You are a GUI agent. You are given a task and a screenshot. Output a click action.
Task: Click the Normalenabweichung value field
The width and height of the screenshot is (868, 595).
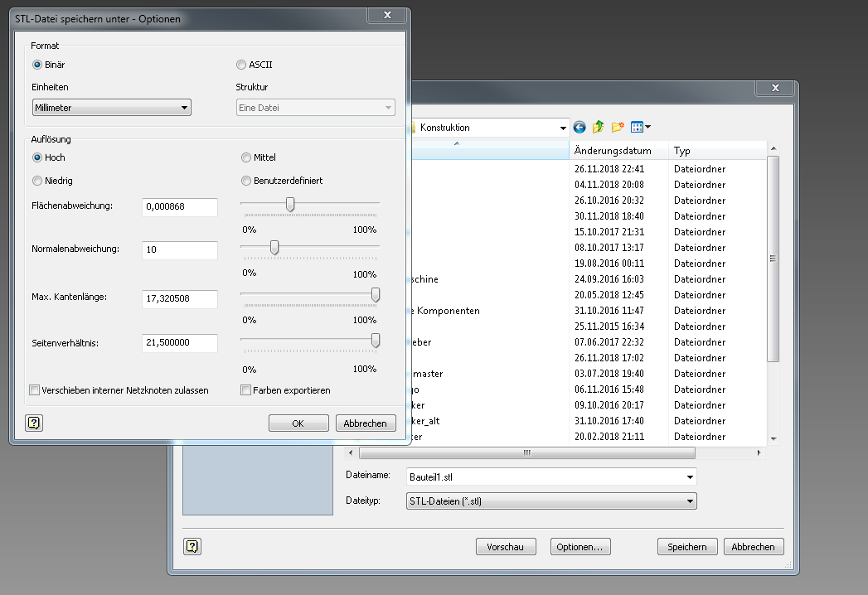point(180,249)
